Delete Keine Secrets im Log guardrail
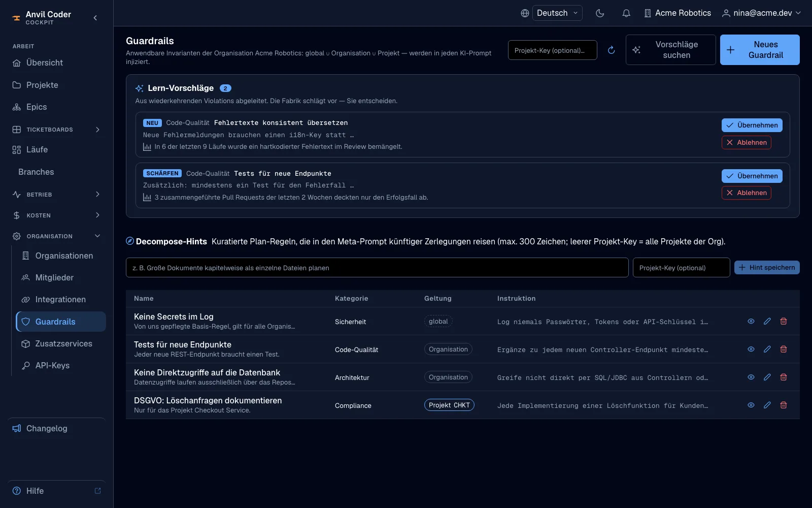This screenshot has height=508, width=812. pyautogui.click(x=784, y=321)
